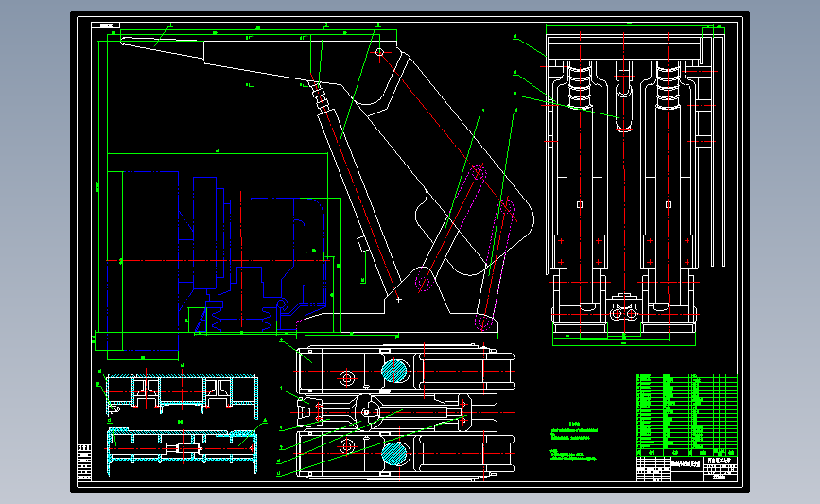
Task: Click the lower cyan hatched circle in plan view
Action: pyautogui.click(x=394, y=453)
